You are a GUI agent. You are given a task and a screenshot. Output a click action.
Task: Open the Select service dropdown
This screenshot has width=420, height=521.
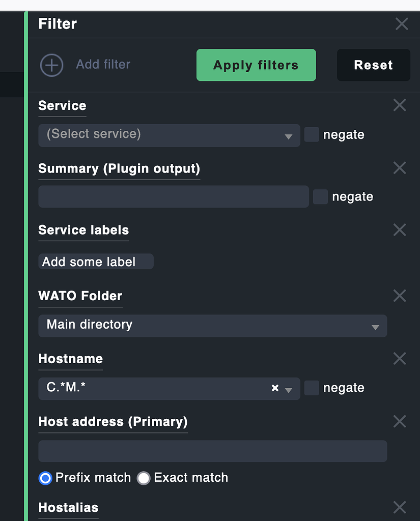(x=169, y=135)
